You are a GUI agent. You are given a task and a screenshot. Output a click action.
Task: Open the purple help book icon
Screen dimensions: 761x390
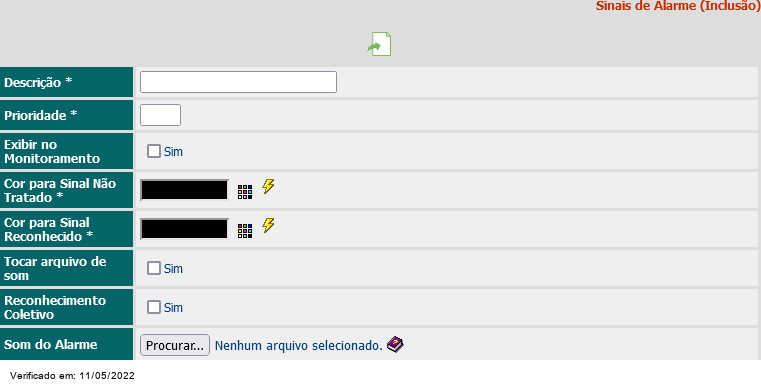click(395, 344)
